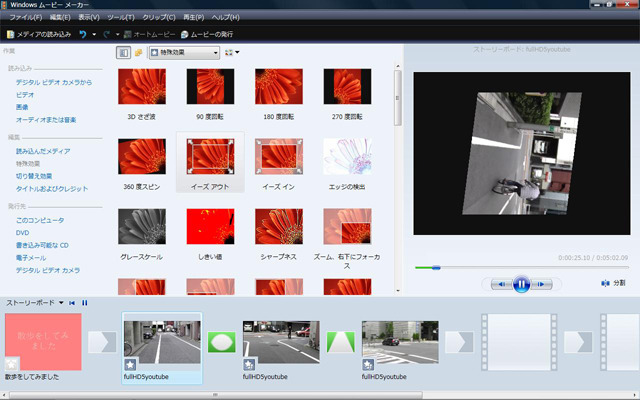Open the 特殊効果 collection dropdown
The width and height of the screenshot is (640, 400).
(184, 52)
